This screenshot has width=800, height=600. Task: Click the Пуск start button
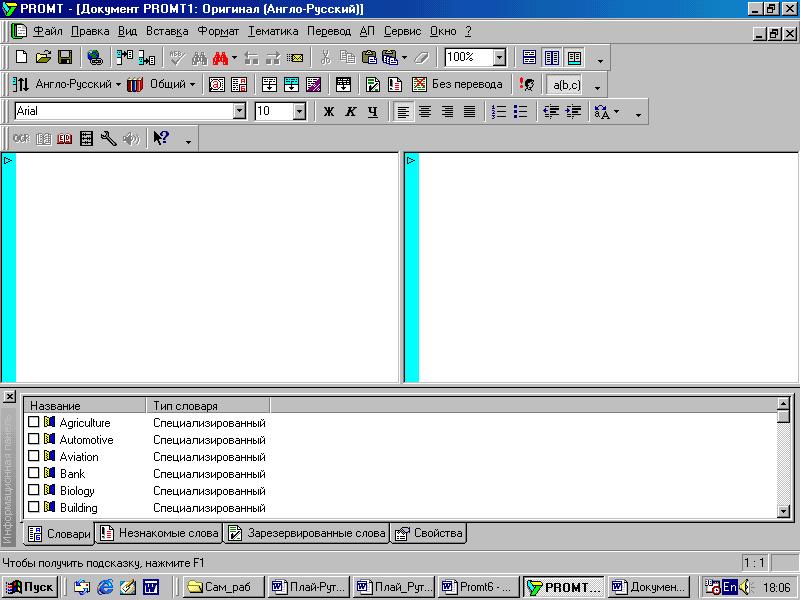pyautogui.click(x=30, y=587)
